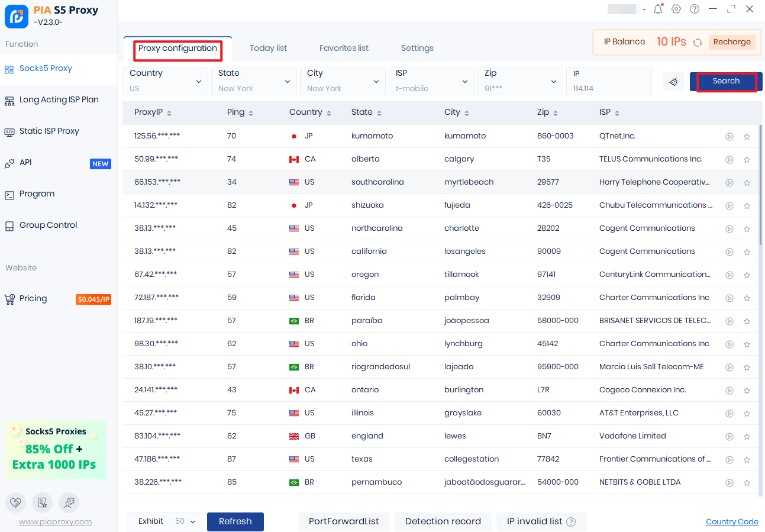Click connect icon for kumamoto proxy row
This screenshot has width=765, height=532.
point(730,137)
